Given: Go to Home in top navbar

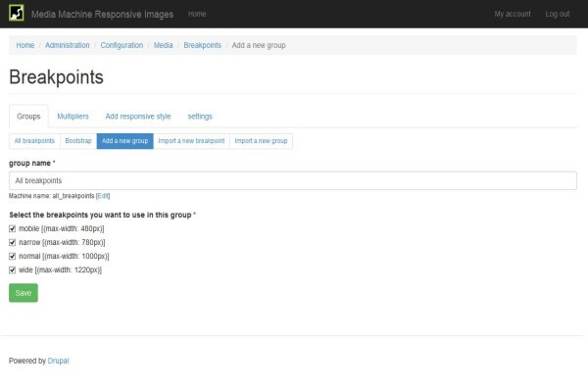Looking at the screenshot, I should pyautogui.click(x=197, y=14).
